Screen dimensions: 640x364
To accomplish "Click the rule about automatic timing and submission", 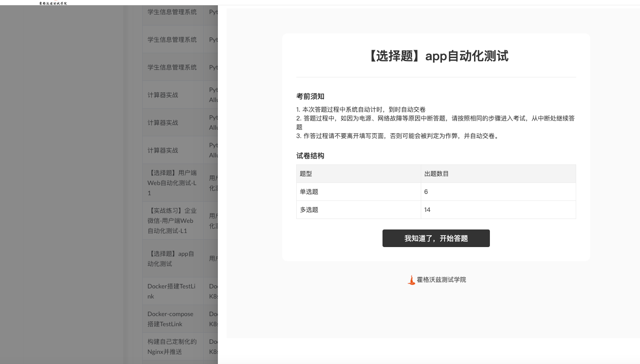I will click(361, 109).
